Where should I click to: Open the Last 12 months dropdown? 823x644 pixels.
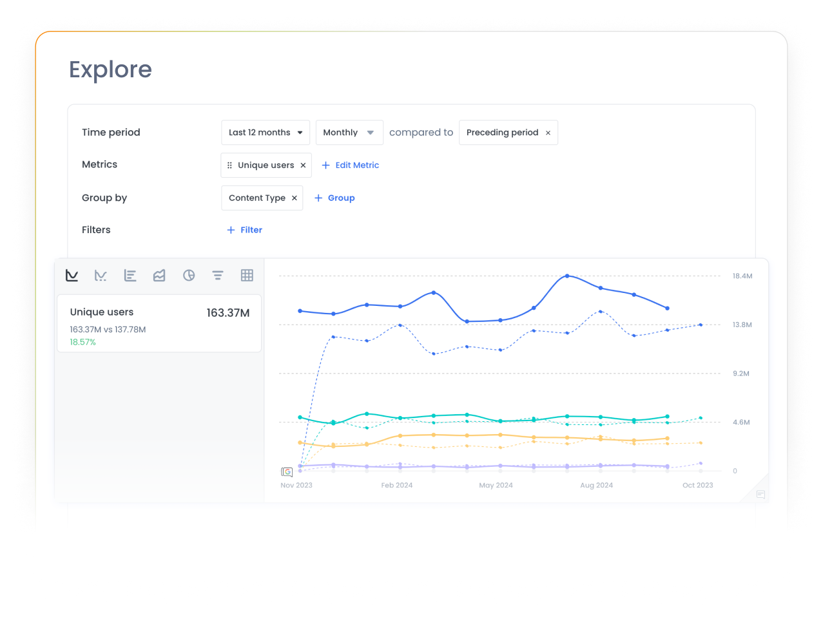pyautogui.click(x=265, y=132)
